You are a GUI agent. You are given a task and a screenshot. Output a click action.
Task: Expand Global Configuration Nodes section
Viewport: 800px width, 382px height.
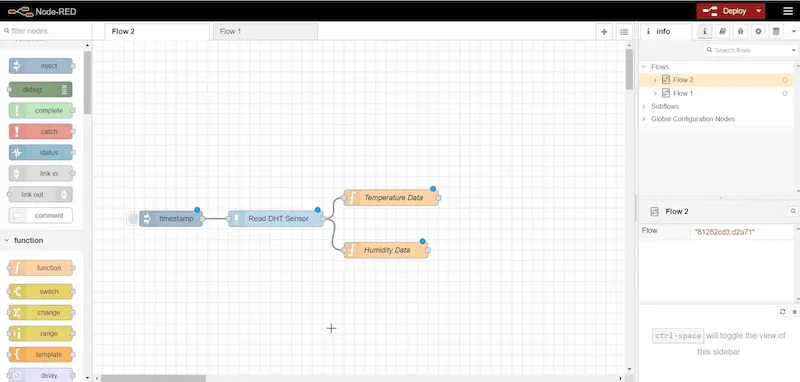[644, 119]
